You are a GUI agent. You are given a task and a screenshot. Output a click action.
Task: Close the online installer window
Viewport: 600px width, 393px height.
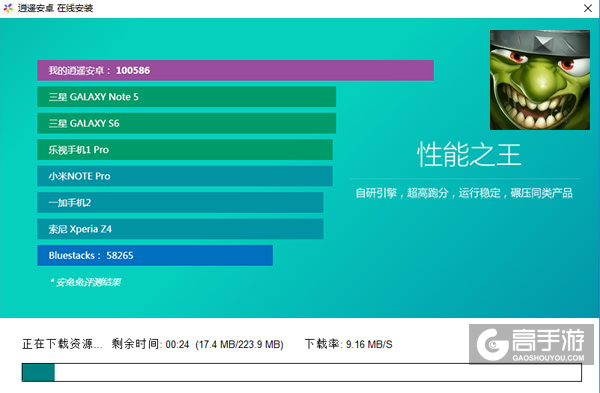coord(588,8)
